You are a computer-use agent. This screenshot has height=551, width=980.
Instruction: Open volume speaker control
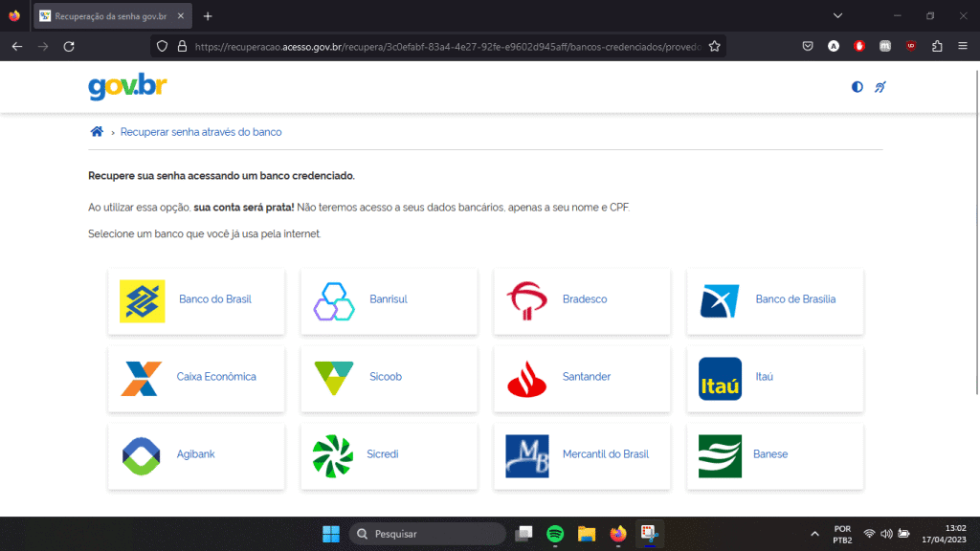(886, 534)
